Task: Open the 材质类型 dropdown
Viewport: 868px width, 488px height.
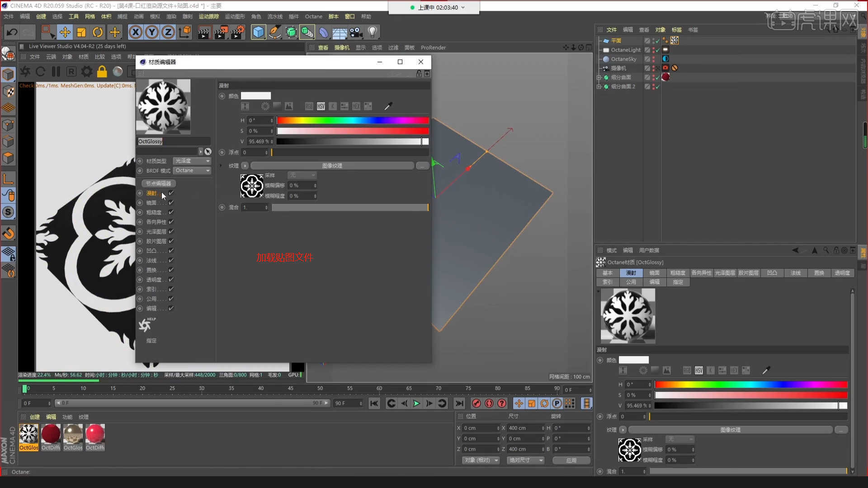Action: click(192, 161)
